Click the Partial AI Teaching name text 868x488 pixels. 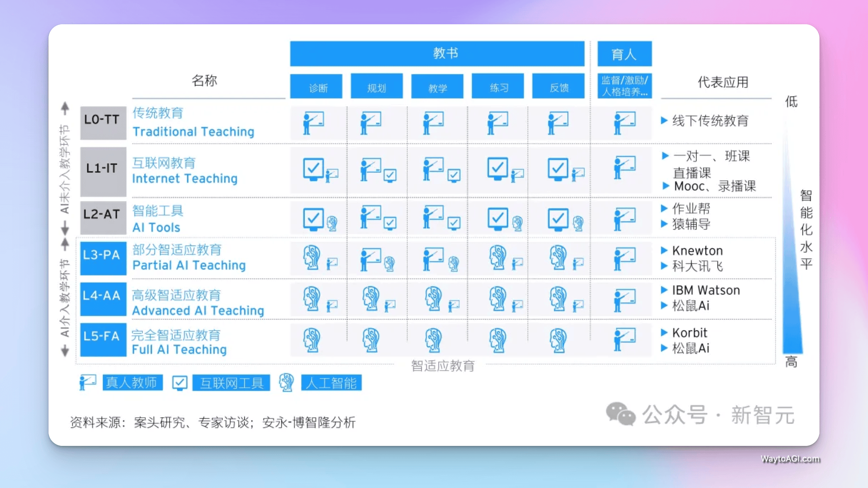(189, 265)
